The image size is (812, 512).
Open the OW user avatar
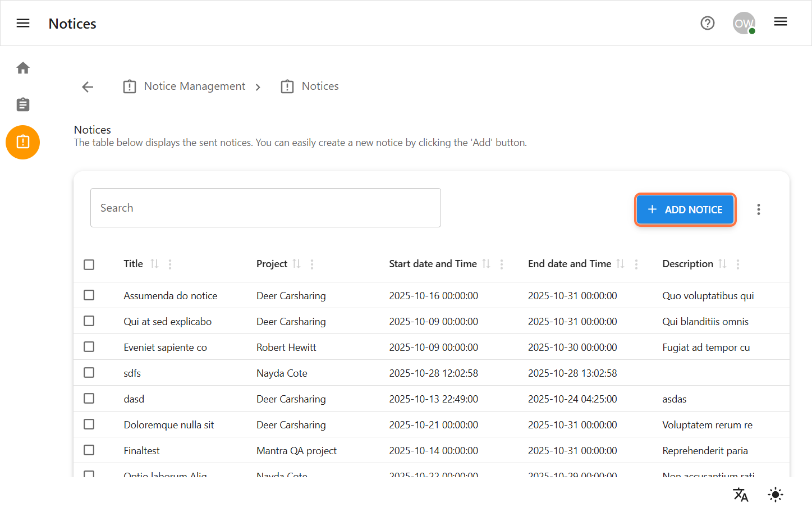pos(744,23)
